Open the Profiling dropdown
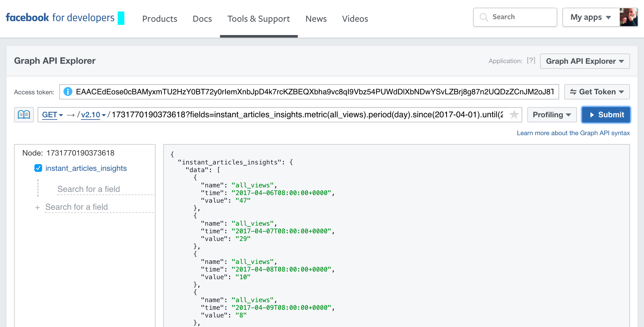The height and width of the screenshot is (327, 644). pyautogui.click(x=552, y=115)
